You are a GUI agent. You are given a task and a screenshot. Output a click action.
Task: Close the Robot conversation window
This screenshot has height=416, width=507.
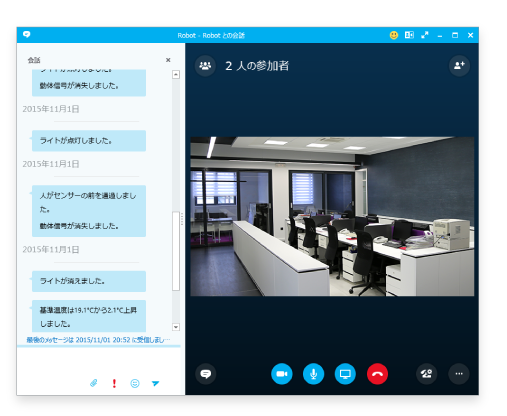click(x=470, y=35)
